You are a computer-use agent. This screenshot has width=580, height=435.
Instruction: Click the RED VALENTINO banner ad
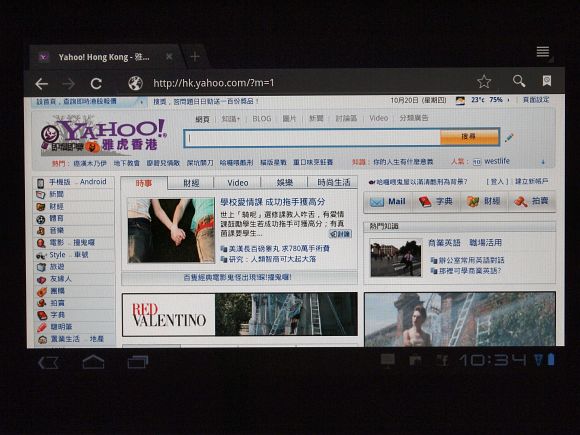point(240,314)
